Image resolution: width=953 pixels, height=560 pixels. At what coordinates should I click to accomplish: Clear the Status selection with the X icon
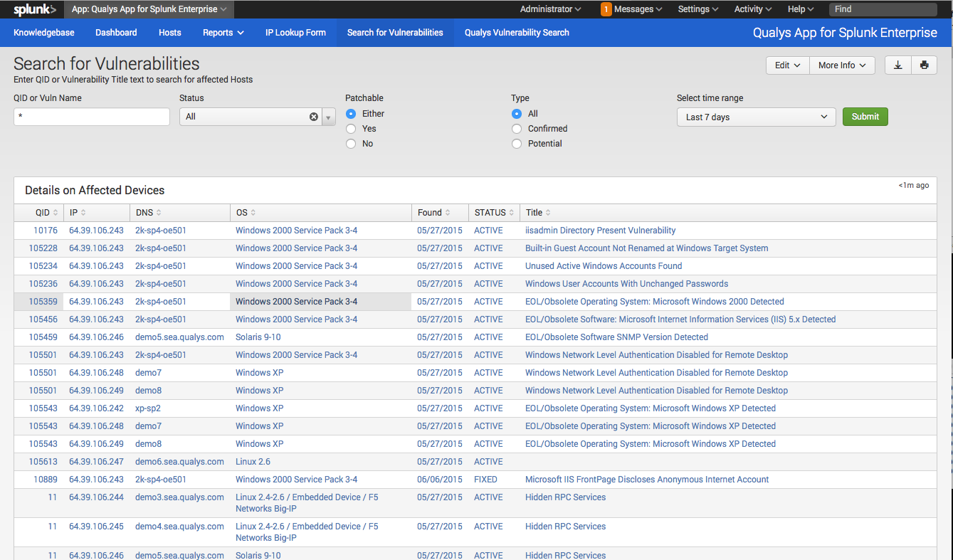(x=314, y=117)
